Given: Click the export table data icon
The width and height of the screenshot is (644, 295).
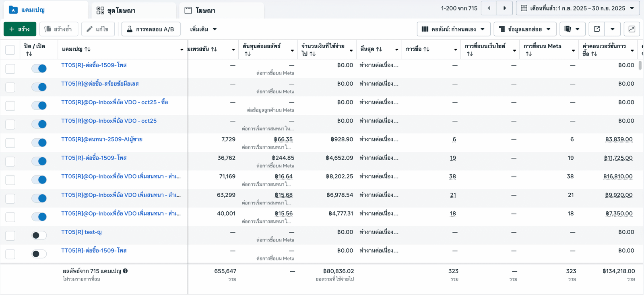Looking at the screenshot, I should coord(597,29).
